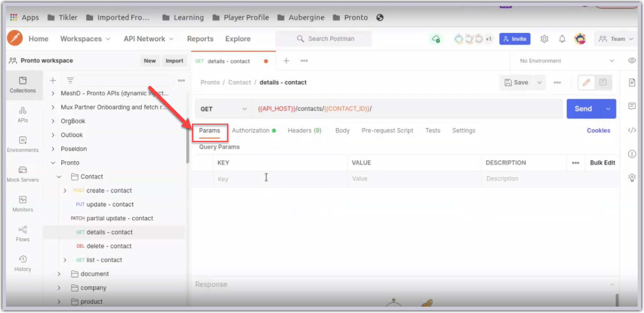Open the Tikler bookmark folder
Screen dimensions: 644x313
[63, 17]
